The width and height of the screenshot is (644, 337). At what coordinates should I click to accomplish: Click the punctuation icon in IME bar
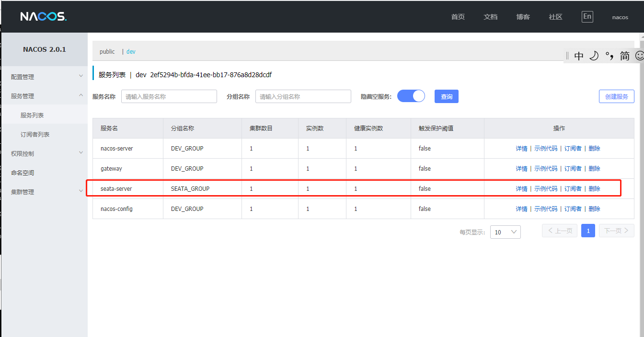click(x=609, y=56)
